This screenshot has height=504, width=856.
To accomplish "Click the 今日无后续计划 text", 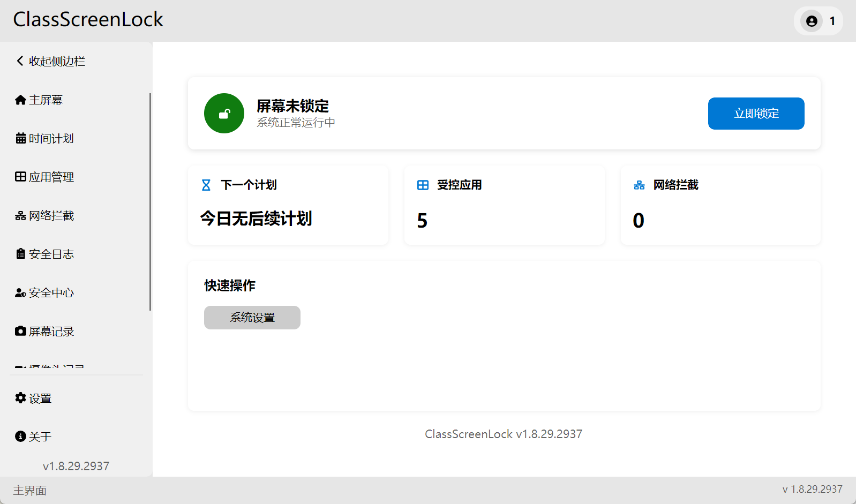I will (256, 219).
